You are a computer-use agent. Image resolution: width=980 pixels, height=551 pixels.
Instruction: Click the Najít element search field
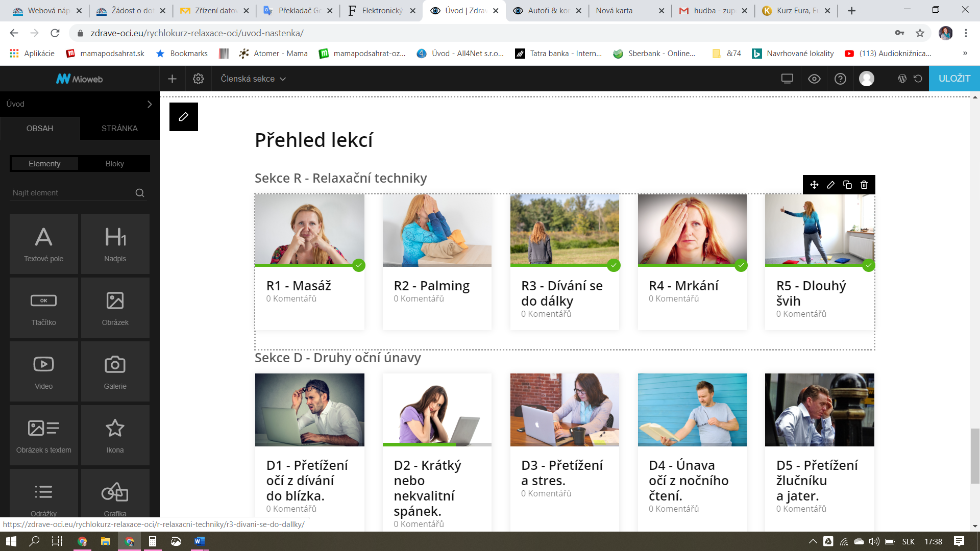(x=71, y=193)
